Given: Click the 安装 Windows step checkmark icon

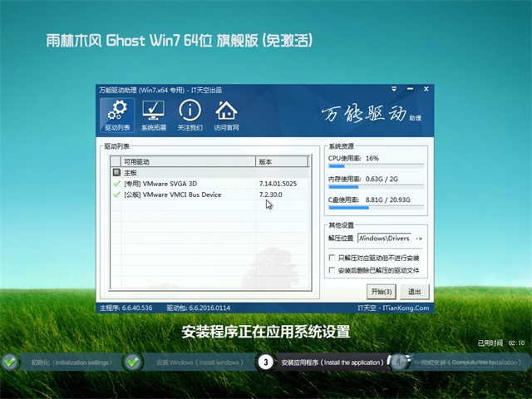Looking at the screenshot, I should pyautogui.click(x=133, y=362).
